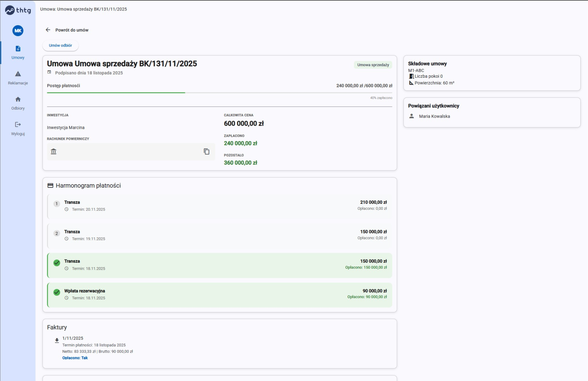Select linked user Maria Kowalska
This screenshot has height=381, width=588.
[434, 116]
